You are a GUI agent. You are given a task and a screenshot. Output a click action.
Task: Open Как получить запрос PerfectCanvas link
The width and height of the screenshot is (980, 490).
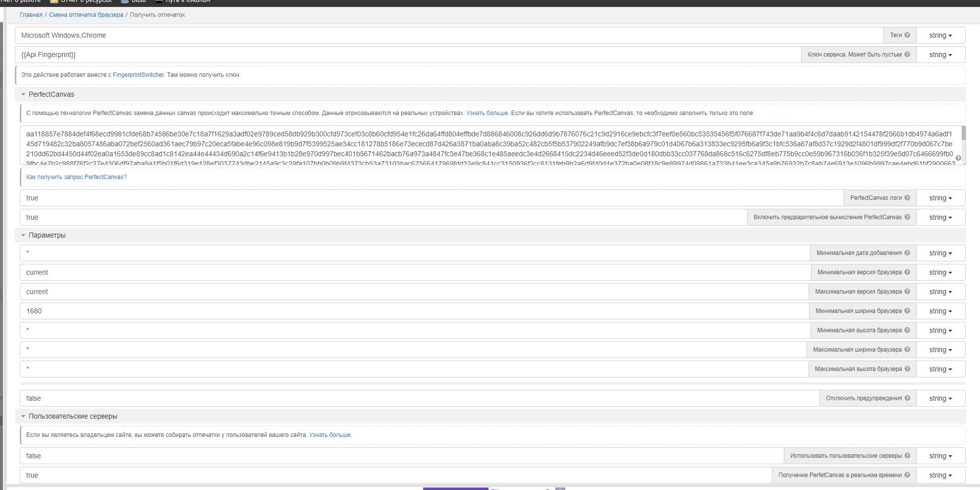76,177
